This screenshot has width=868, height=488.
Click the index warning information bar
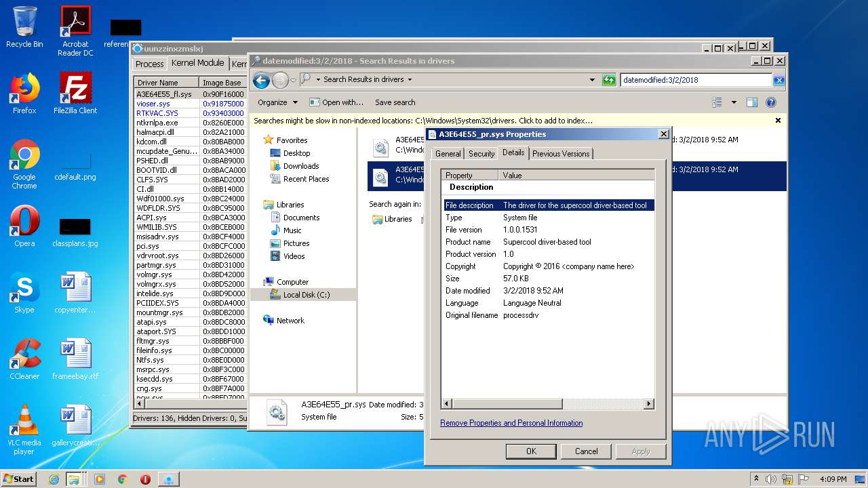(518, 121)
